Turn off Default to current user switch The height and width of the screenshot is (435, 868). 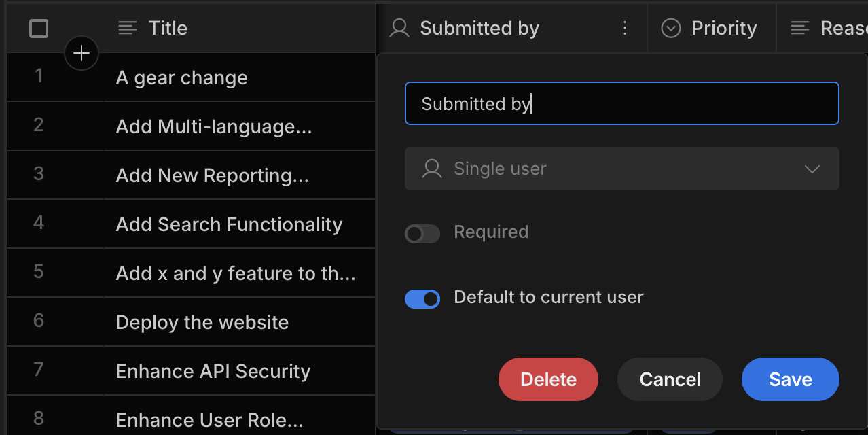[422, 299]
